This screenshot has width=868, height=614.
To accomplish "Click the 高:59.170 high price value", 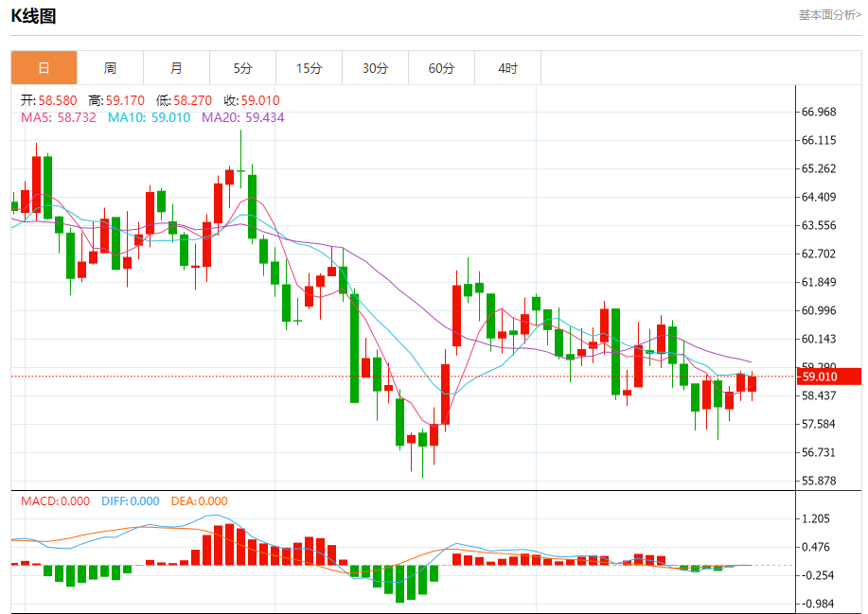I will click(115, 100).
